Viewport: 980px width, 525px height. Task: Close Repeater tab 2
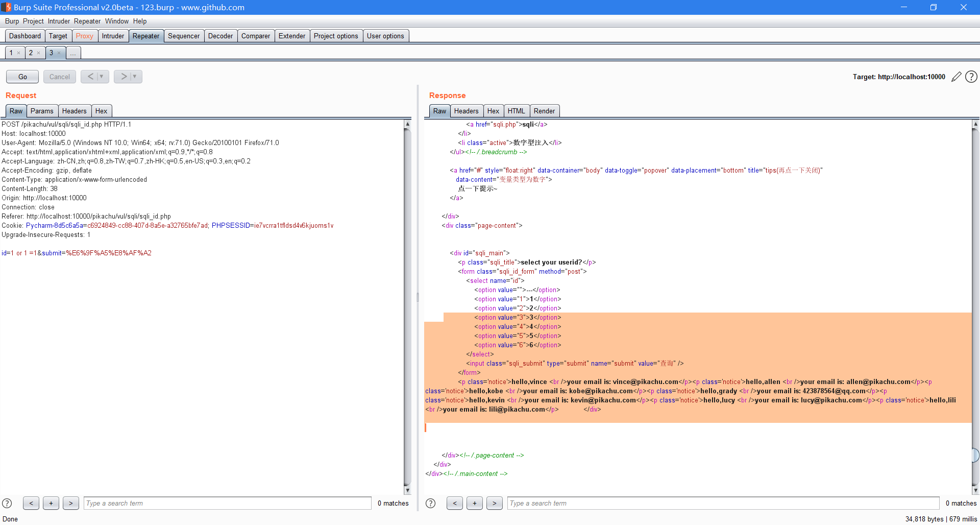(38, 53)
